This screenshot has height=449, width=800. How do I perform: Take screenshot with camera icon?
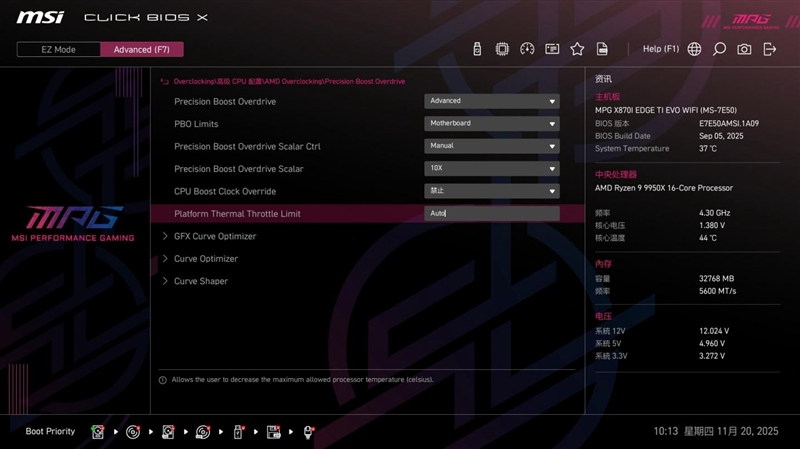pos(744,49)
